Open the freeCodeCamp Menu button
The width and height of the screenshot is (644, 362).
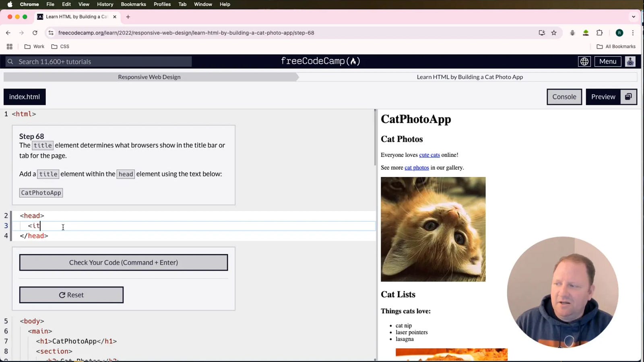607,62
